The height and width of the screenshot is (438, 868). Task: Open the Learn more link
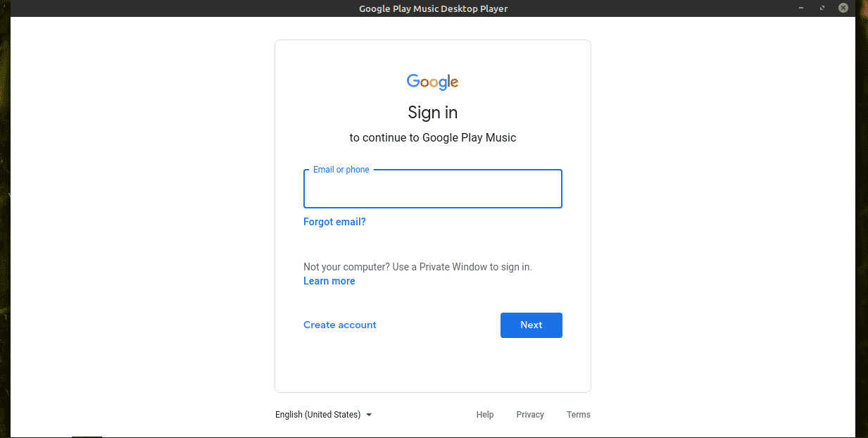coord(329,281)
